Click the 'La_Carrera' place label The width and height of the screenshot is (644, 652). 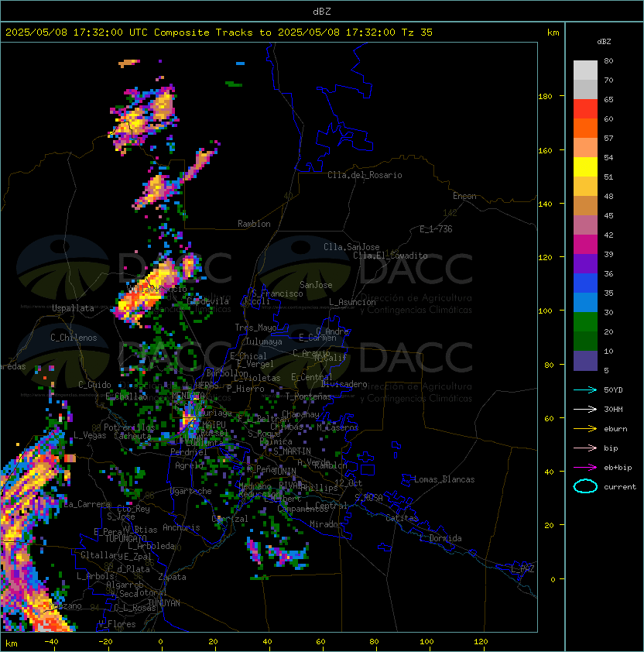(87, 504)
